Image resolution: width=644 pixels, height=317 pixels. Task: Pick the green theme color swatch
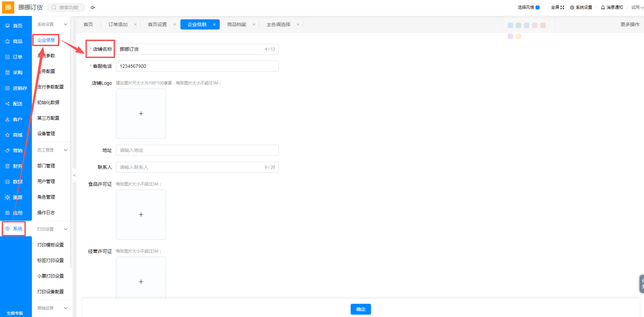pyautogui.click(x=519, y=25)
